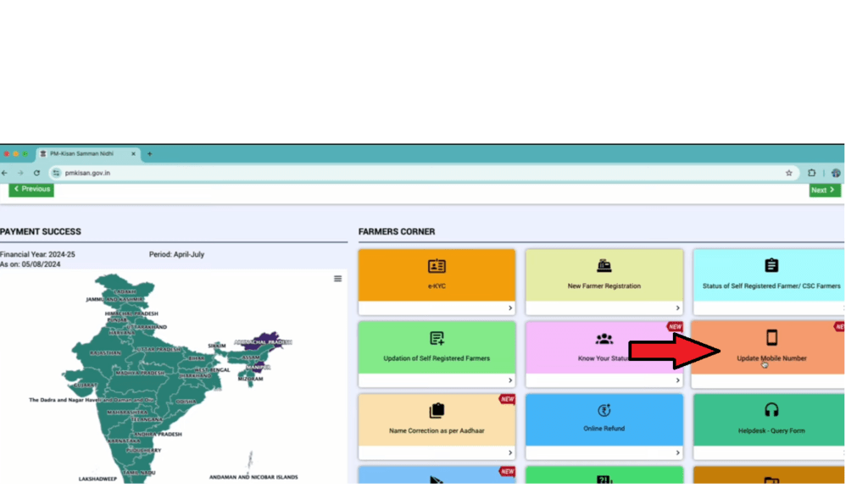
Task: Click the Next button
Action: coord(824,191)
